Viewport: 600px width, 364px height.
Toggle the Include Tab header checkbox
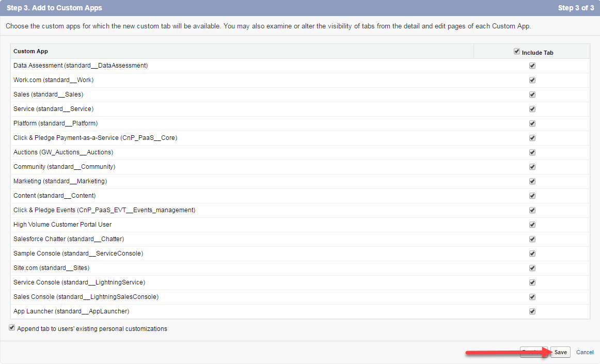tap(516, 51)
